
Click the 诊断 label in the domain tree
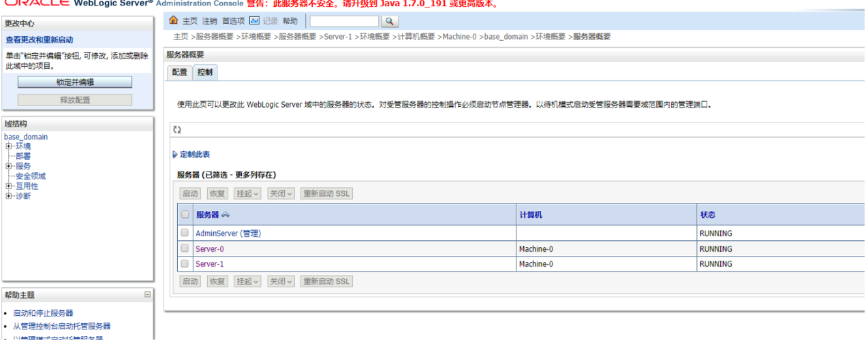click(x=23, y=197)
